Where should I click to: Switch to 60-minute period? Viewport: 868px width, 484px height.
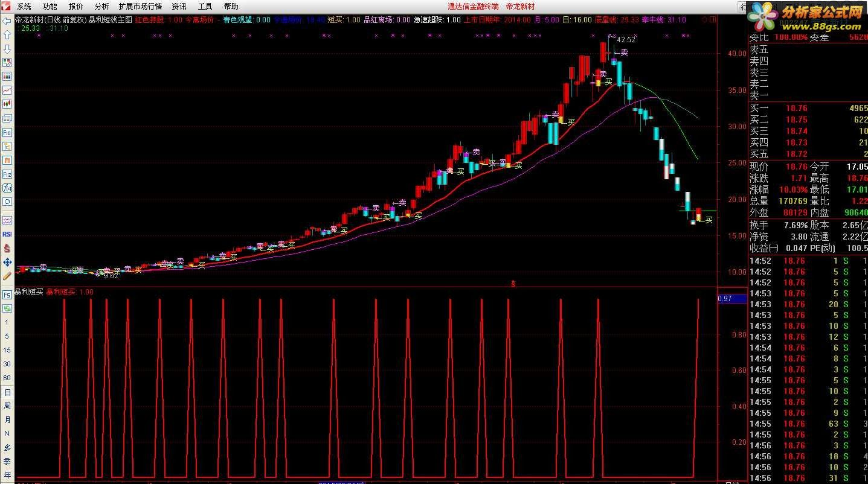tap(7, 378)
